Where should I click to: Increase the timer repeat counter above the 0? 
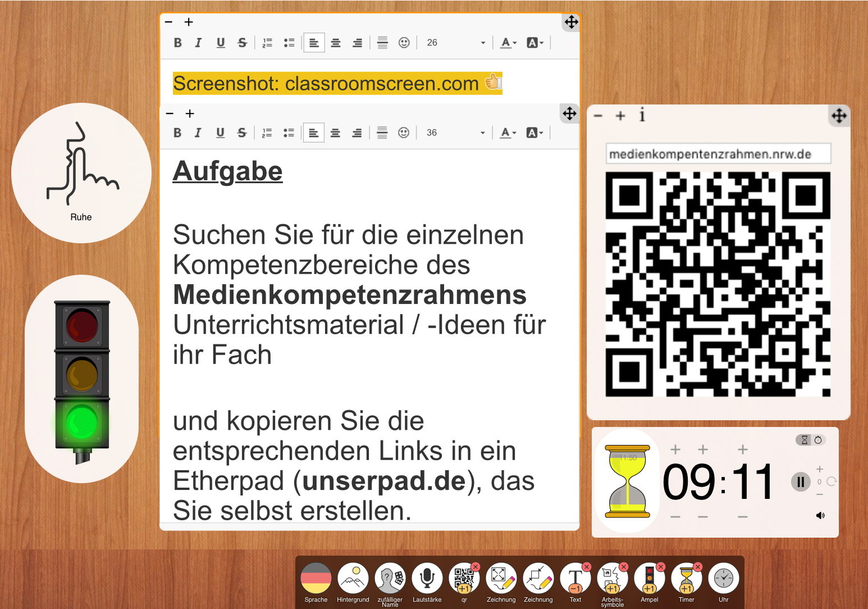tap(820, 469)
